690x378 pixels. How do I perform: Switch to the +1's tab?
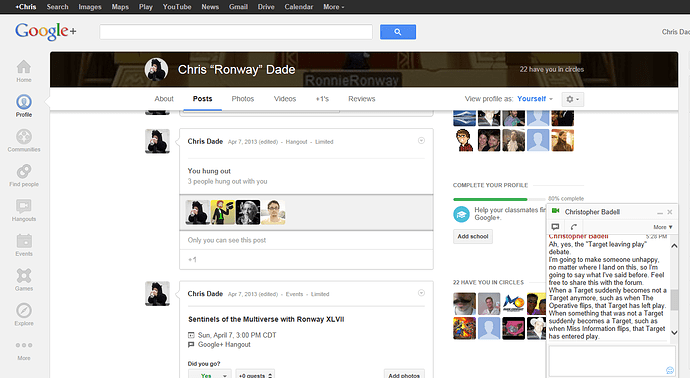tap(322, 99)
